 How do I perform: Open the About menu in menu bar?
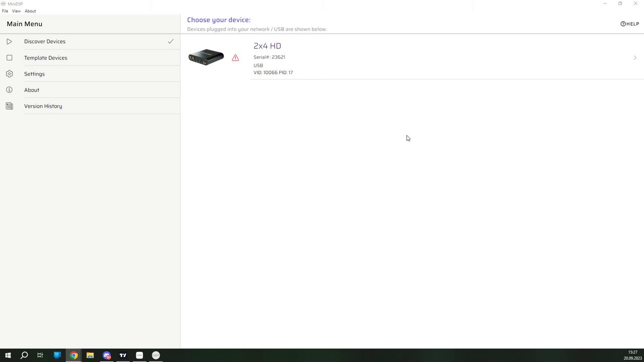(30, 11)
